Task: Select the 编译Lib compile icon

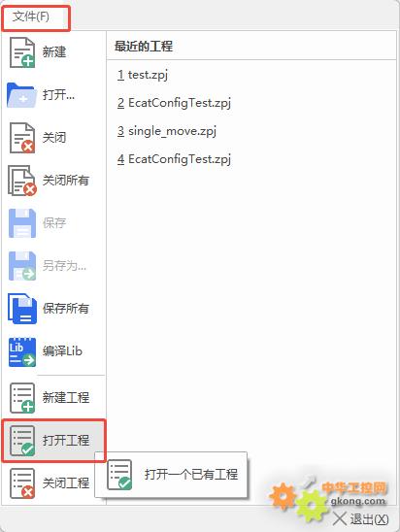Action: [x=22, y=351]
